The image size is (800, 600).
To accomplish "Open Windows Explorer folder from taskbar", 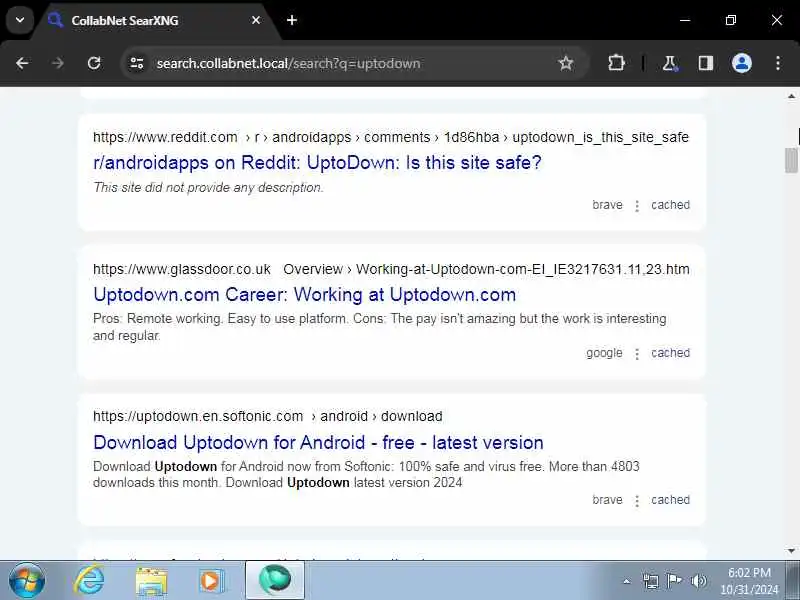I will 151,581.
